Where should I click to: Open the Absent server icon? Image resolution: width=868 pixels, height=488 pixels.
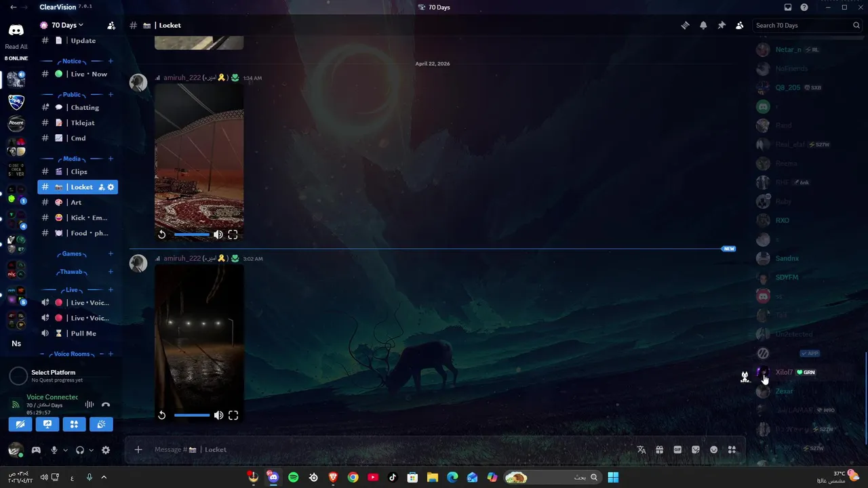pos(16,123)
